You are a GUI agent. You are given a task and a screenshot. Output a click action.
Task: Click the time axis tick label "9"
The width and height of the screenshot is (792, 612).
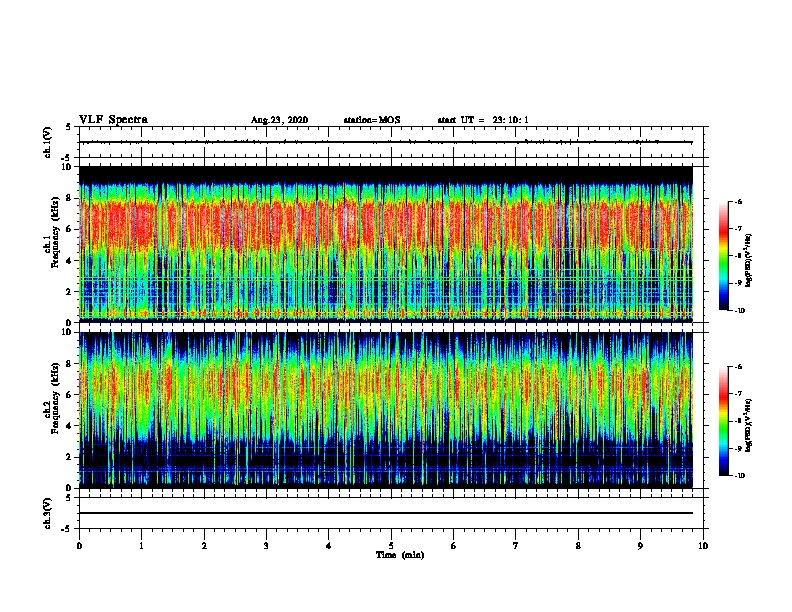pos(640,546)
